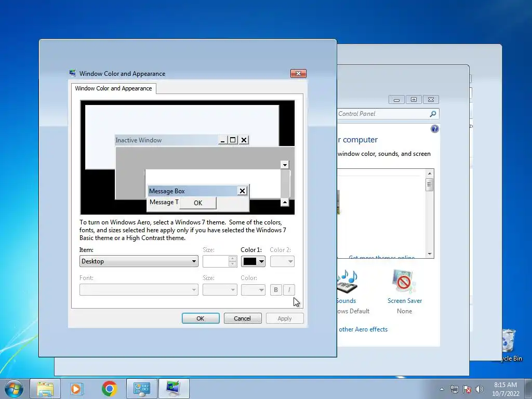Toggle the Italic font button

(x=289, y=290)
